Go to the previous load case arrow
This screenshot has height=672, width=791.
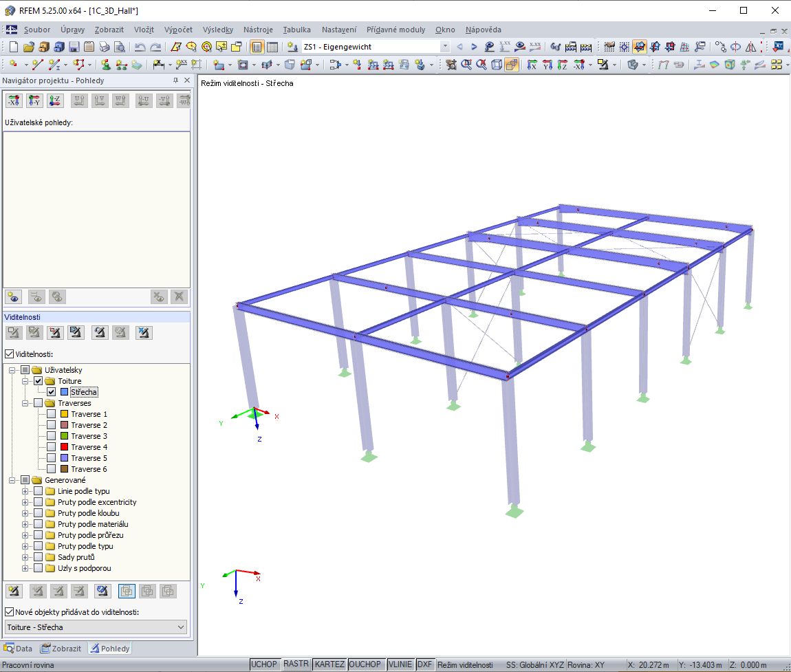click(x=459, y=47)
